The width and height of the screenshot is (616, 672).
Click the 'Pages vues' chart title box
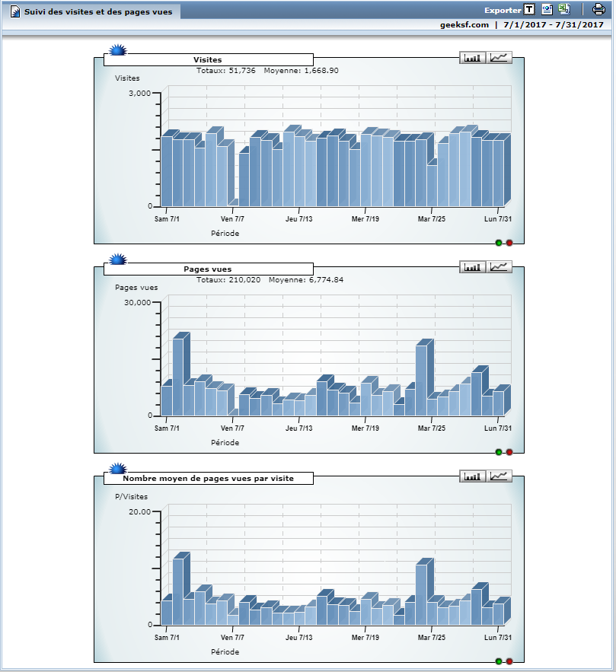(x=209, y=269)
